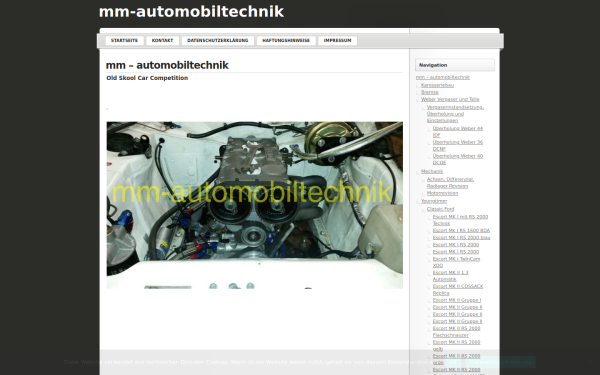
Task: Click the Navigation sidebar header
Action: [455, 65]
